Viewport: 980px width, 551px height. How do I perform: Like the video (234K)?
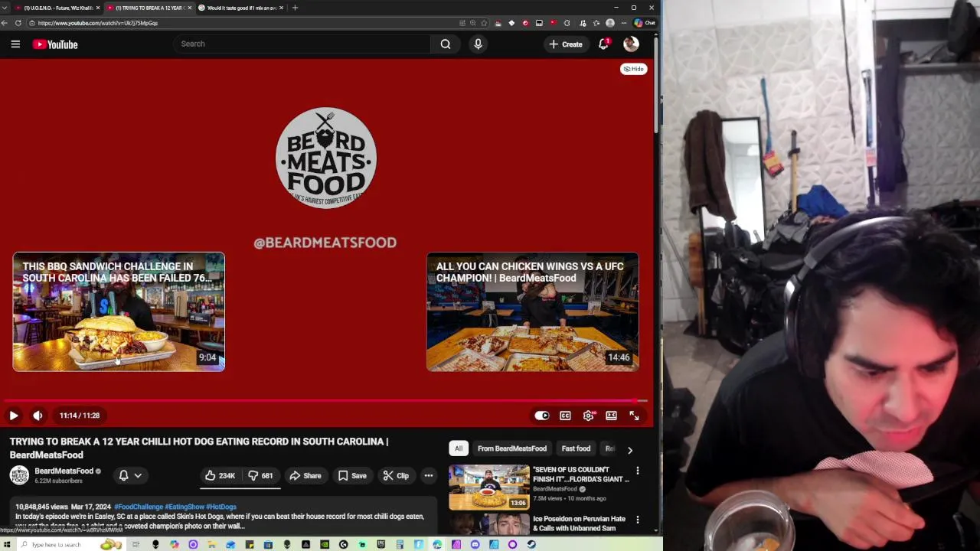(220, 476)
